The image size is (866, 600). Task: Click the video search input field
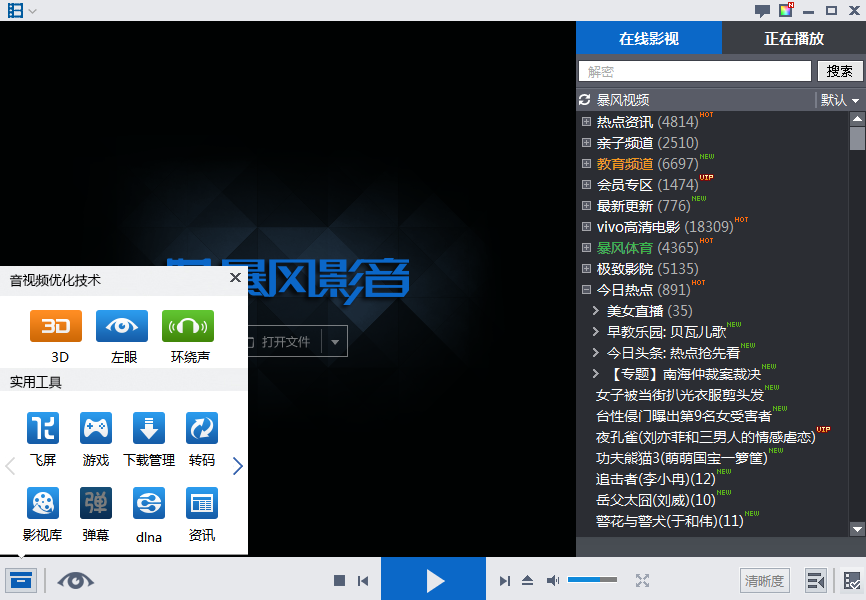tap(695, 71)
